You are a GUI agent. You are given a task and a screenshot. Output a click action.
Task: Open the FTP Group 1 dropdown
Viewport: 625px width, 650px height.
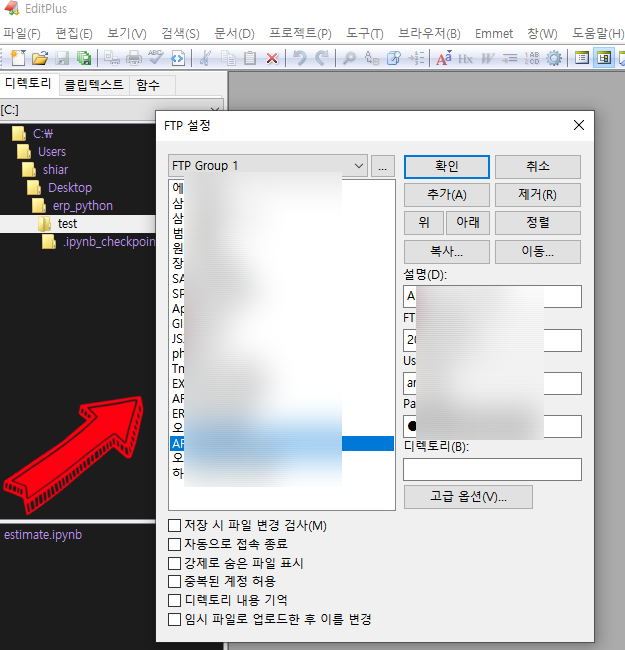(x=268, y=166)
